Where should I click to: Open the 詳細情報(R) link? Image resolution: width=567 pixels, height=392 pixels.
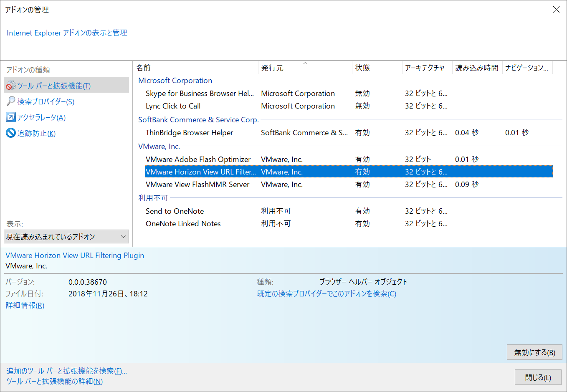tap(25, 306)
